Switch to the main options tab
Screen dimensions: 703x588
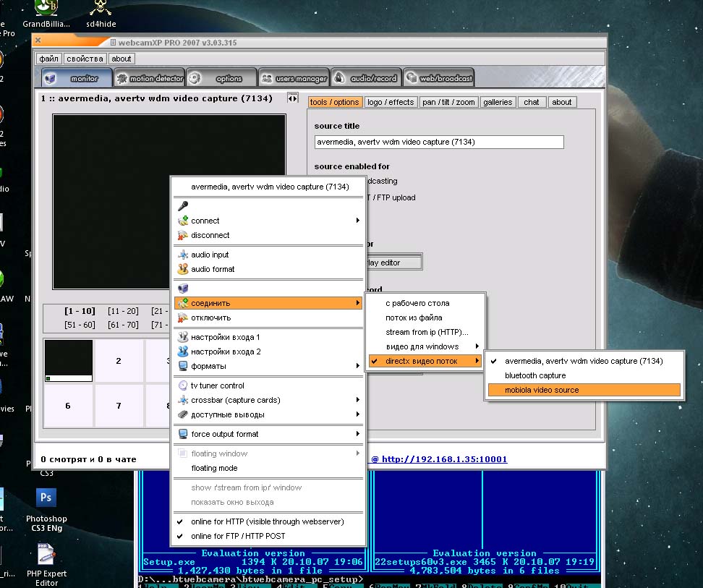[x=222, y=78]
